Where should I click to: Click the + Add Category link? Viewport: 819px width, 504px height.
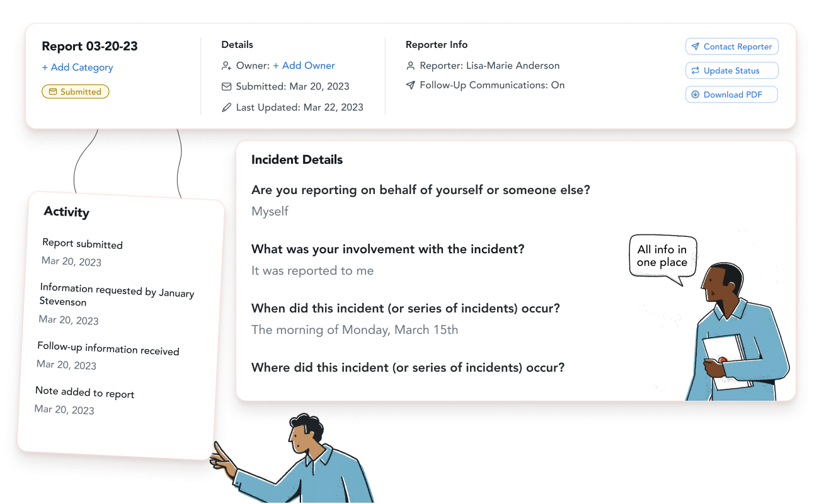point(77,67)
